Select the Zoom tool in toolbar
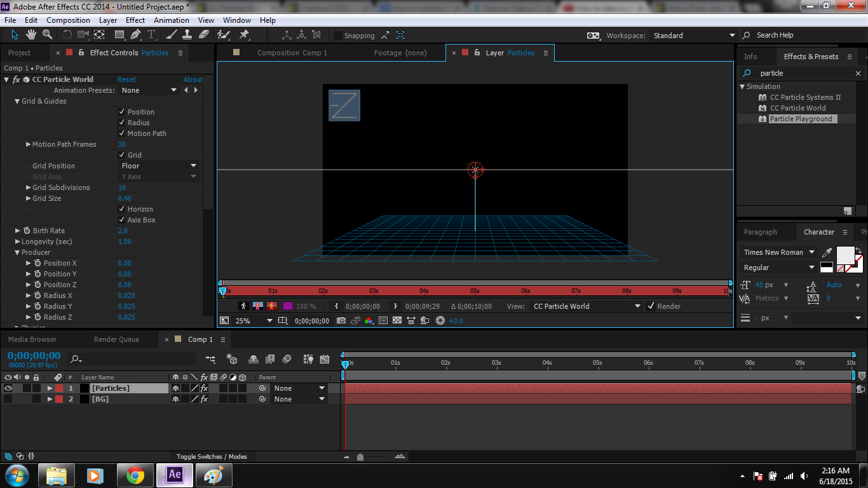This screenshot has width=868, height=488. coord(48,34)
